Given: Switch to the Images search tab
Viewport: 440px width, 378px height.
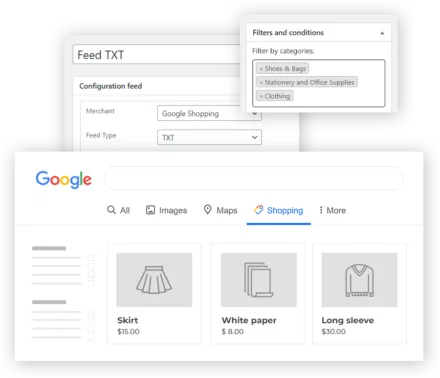Looking at the screenshot, I should [166, 210].
